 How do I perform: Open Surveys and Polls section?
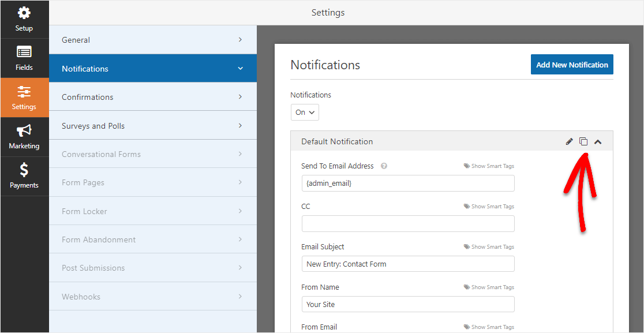(x=153, y=126)
